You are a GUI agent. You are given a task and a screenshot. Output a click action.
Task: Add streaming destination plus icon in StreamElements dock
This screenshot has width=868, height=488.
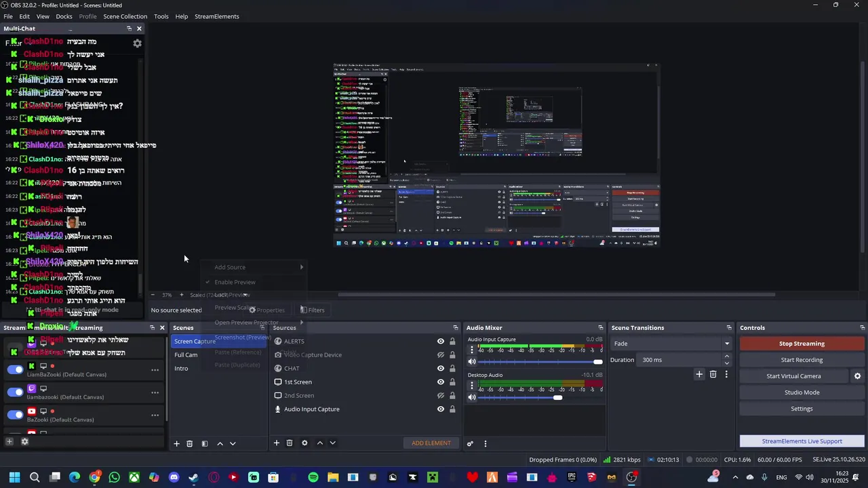pos(9,441)
